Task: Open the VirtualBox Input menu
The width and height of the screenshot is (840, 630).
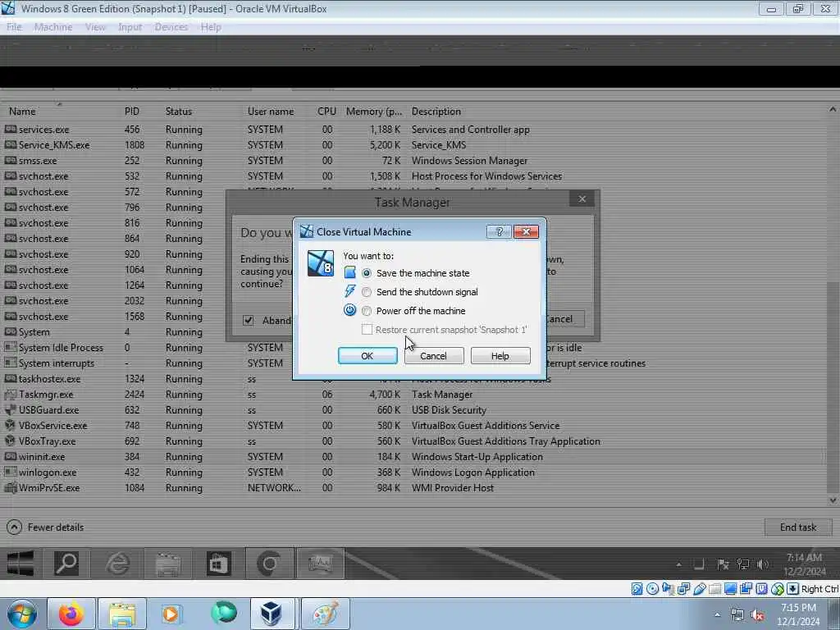Action: point(130,27)
